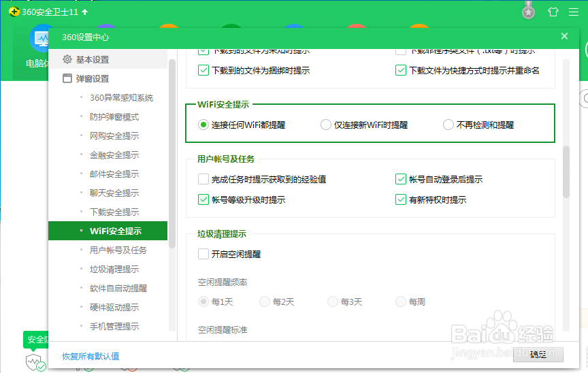
Task: Select 连接任何WiFi都提醒 radio option
Action: [203, 125]
